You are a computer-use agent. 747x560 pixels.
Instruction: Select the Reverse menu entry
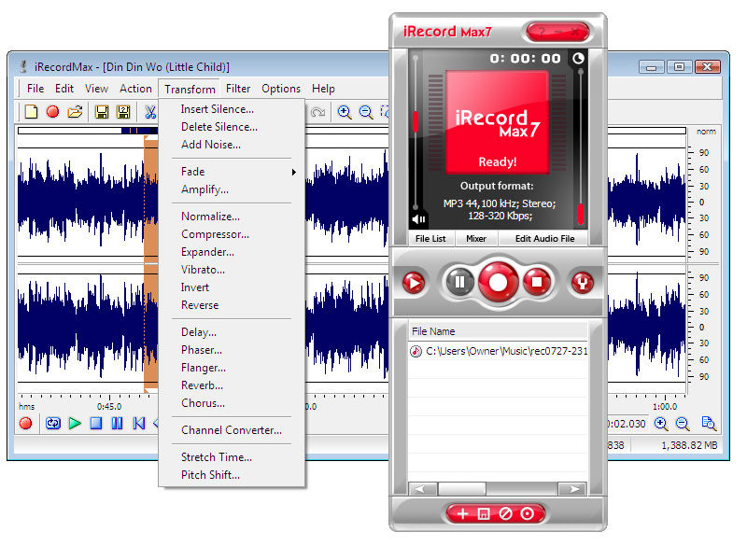click(232, 305)
